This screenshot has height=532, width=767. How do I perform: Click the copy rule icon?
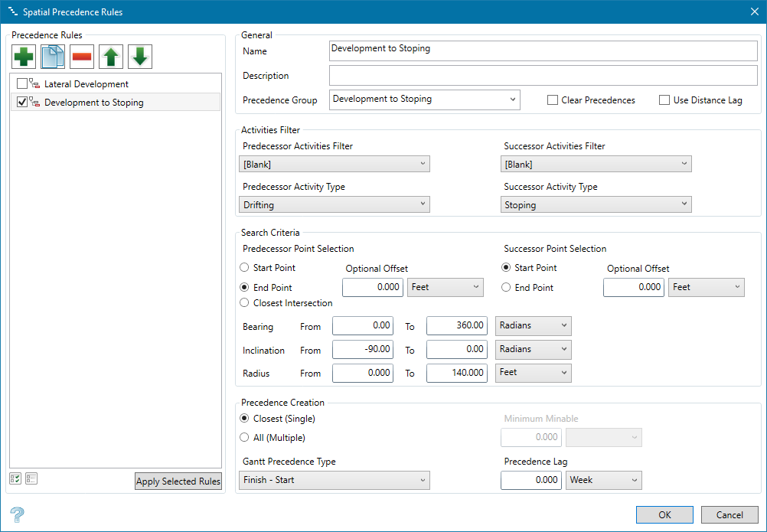53,57
